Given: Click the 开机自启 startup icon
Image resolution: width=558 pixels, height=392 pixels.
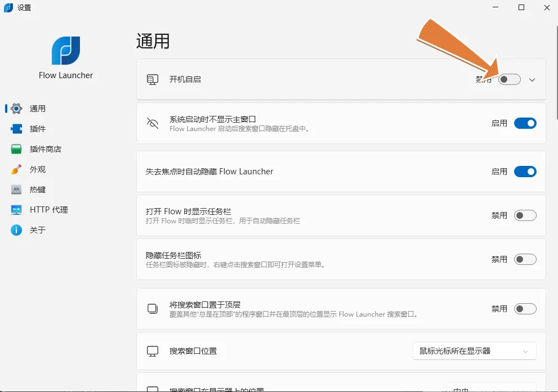Looking at the screenshot, I should pyautogui.click(x=153, y=80).
